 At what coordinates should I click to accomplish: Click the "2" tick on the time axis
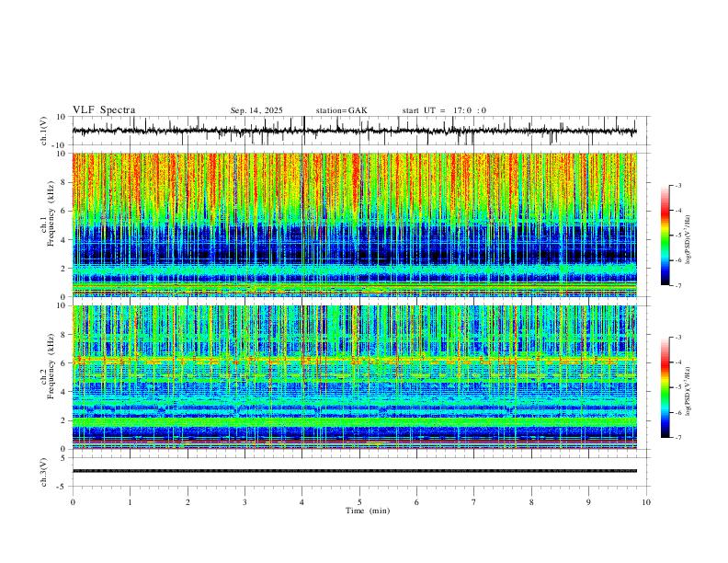click(188, 502)
